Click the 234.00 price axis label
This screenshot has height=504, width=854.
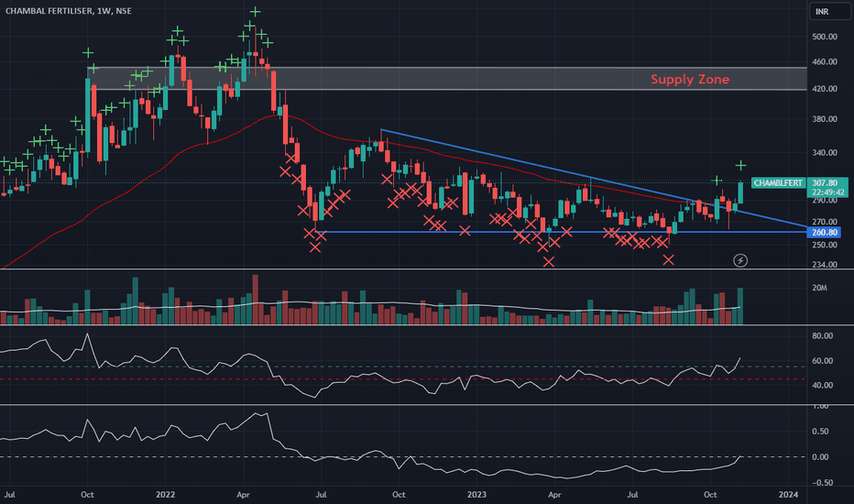click(824, 265)
